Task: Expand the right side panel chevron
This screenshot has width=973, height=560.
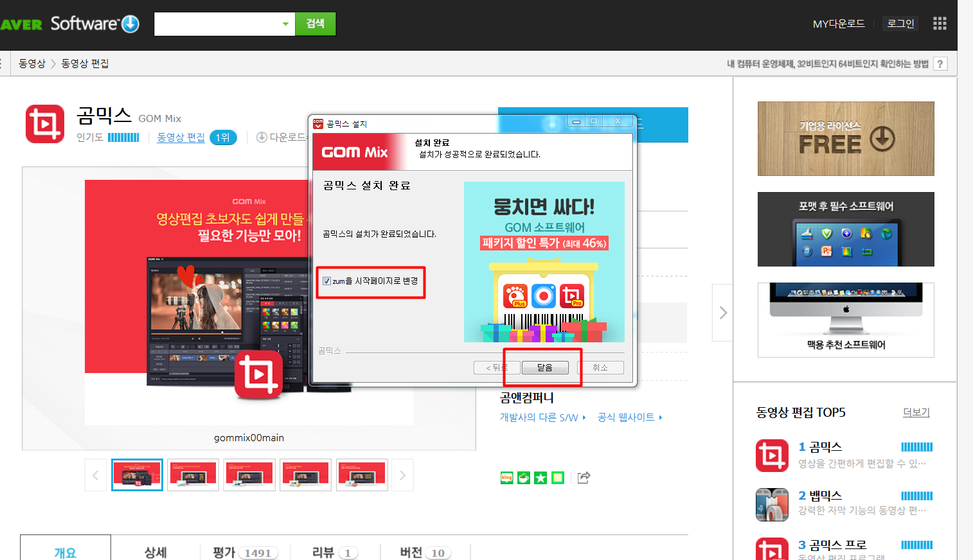Action: point(723,313)
